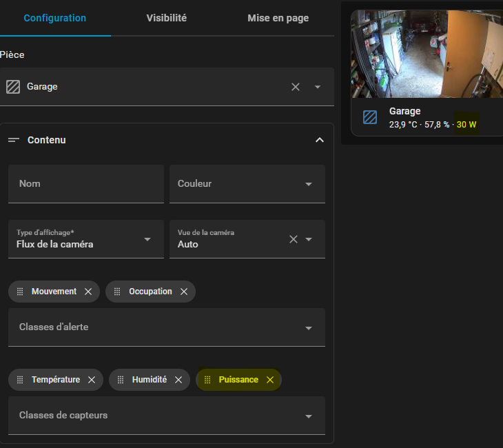Remove the highlighted Puissance chip

click(270, 380)
